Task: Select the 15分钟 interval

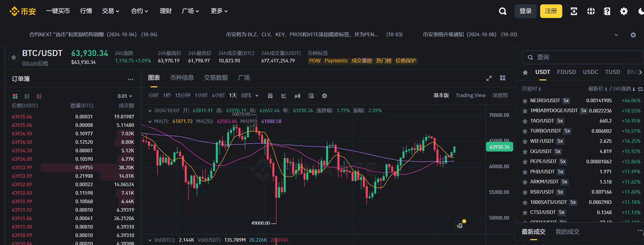Action: pos(183,95)
